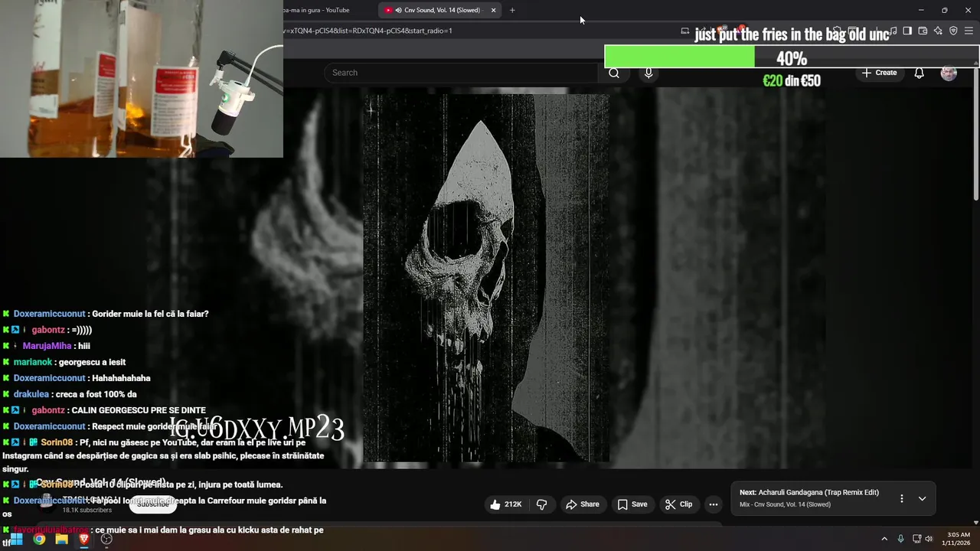Toggle the browser sidebar panel

(907, 31)
